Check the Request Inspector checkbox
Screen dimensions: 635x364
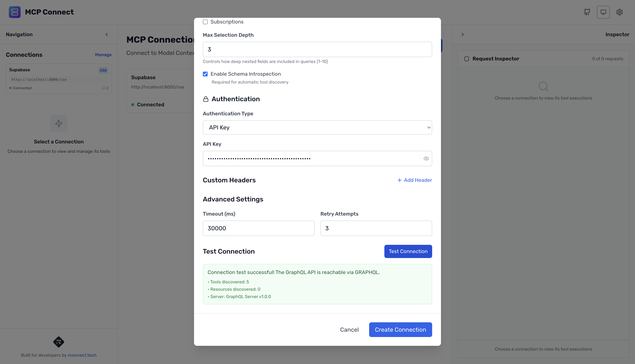pos(467,59)
